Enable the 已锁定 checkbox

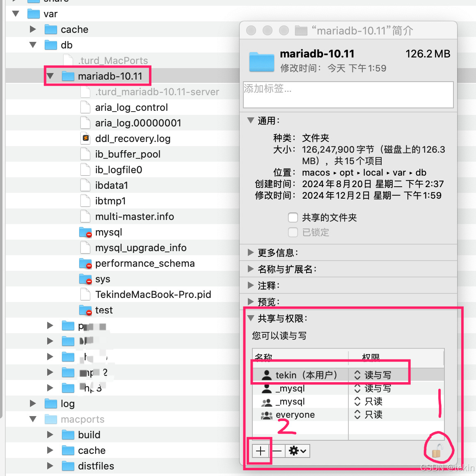pyautogui.click(x=293, y=232)
